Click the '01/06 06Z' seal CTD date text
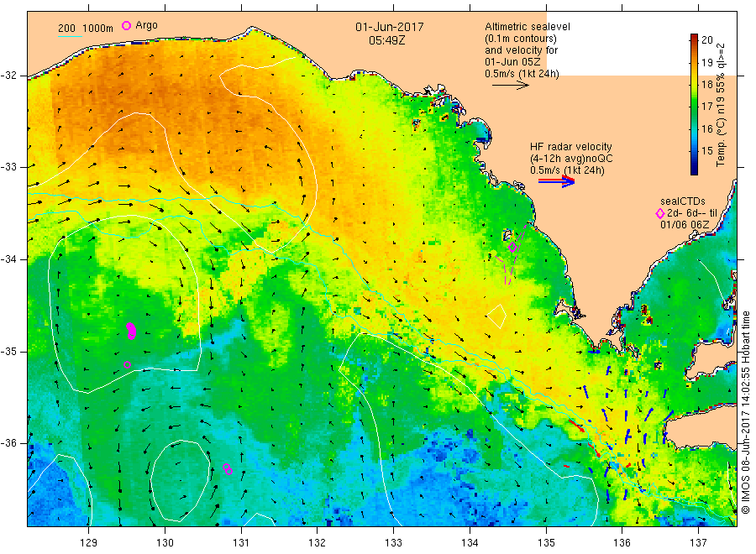 (685, 224)
